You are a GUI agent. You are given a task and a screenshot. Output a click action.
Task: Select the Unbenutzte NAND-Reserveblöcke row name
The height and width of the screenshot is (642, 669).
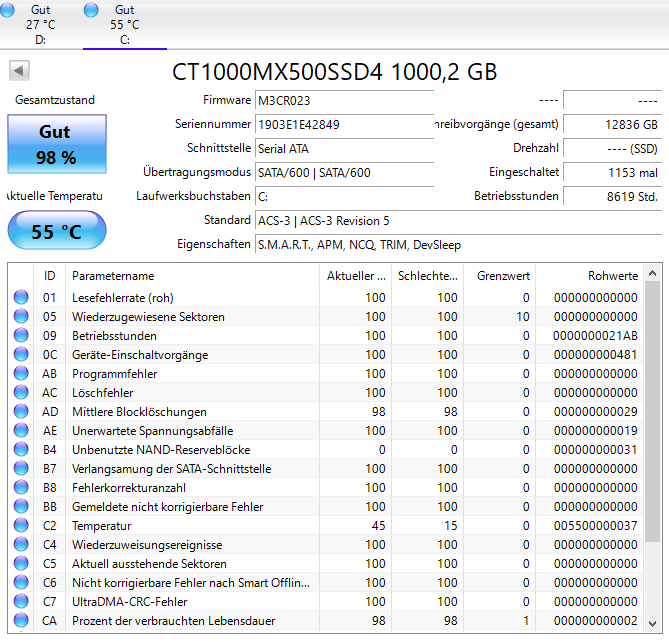click(161, 450)
